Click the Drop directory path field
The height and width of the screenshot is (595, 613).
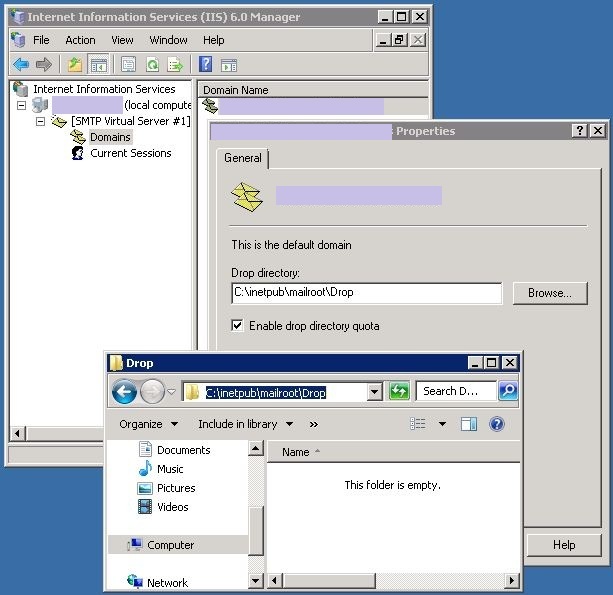click(x=366, y=293)
